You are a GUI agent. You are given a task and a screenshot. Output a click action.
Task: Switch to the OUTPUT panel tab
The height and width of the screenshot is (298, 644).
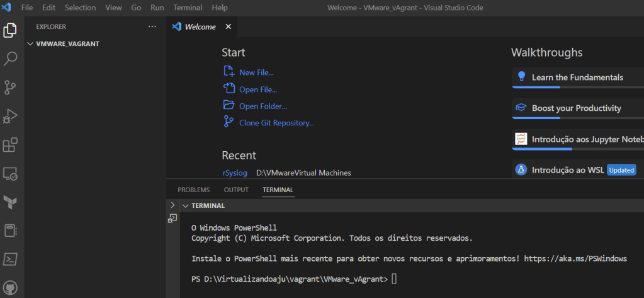236,190
